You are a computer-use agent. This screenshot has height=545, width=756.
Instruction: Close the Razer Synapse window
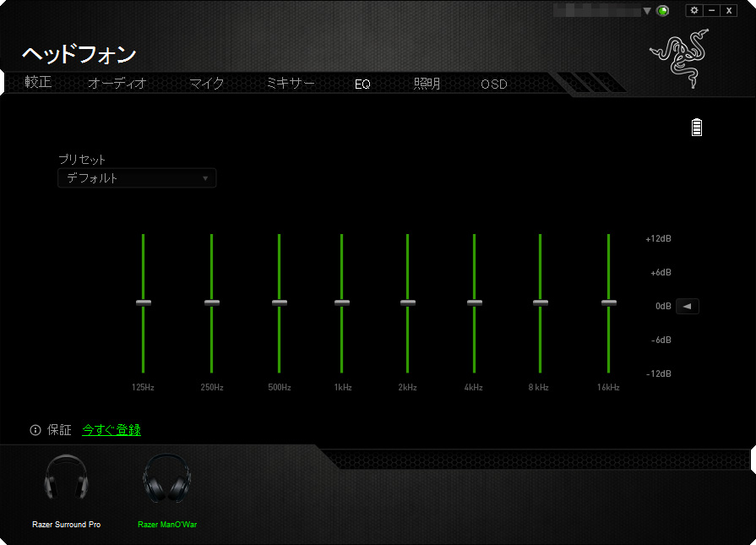click(x=729, y=11)
